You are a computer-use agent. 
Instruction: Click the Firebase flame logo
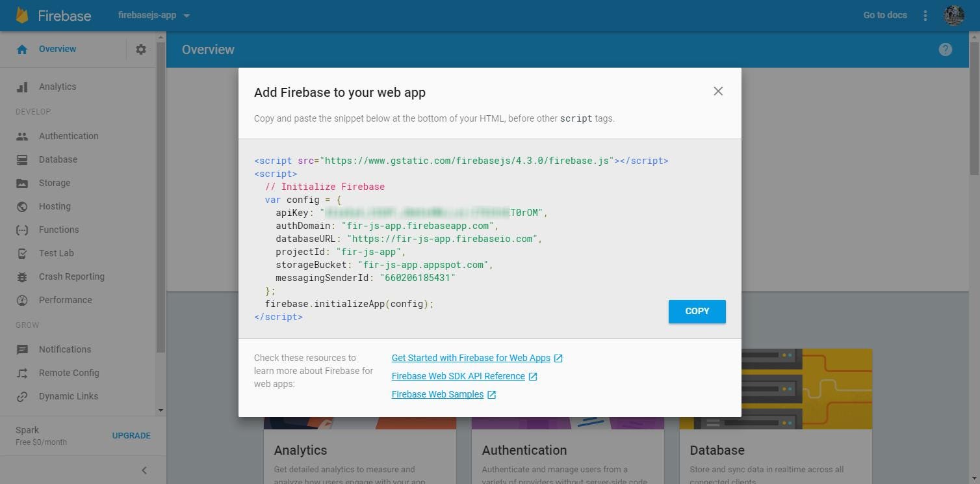(22, 15)
